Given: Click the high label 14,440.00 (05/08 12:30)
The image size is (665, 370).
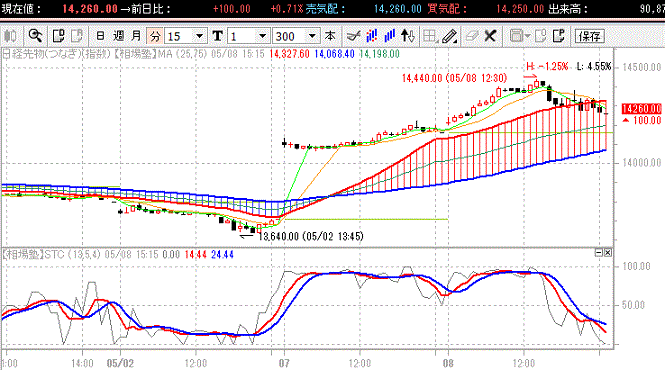Looking at the screenshot, I should pos(454,78).
